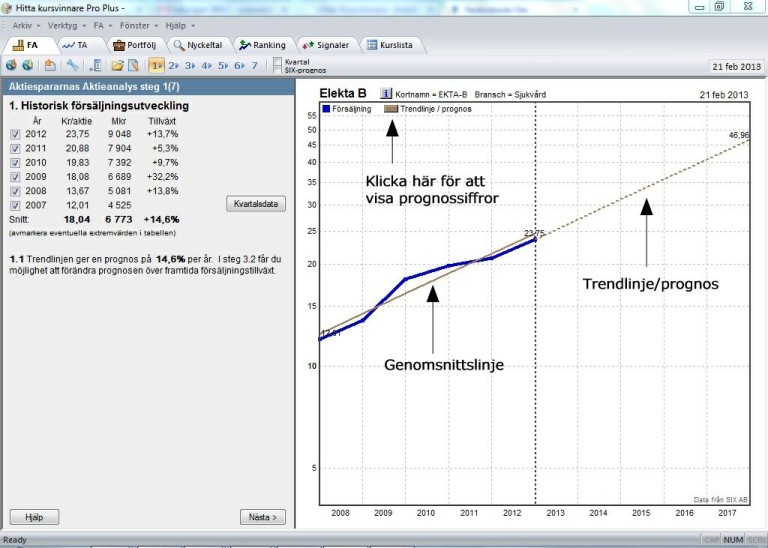Toggle the 2009 row checkbox
This screenshot has height=548, width=768.
click(x=15, y=176)
